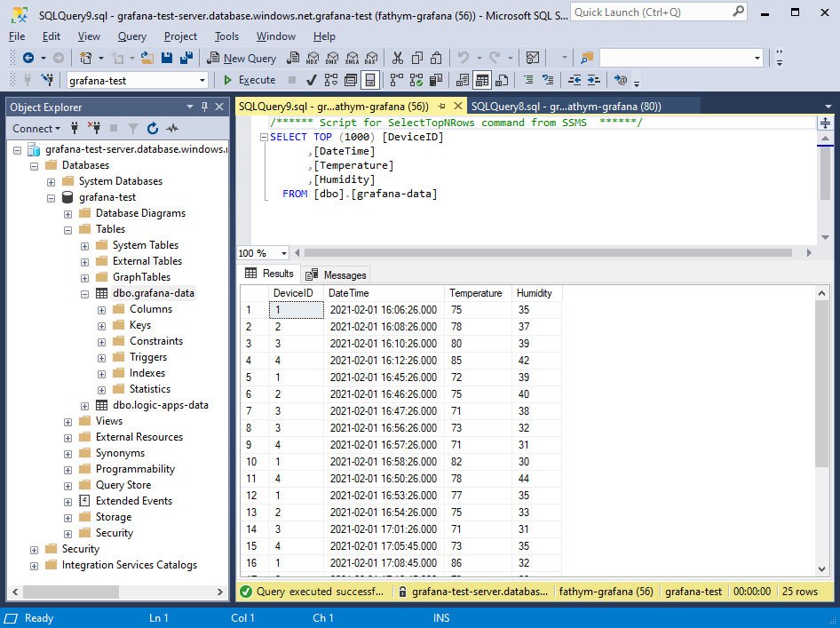Viewport: 840px width, 628px height.
Task: Open the Tools menu
Action: coord(226,36)
